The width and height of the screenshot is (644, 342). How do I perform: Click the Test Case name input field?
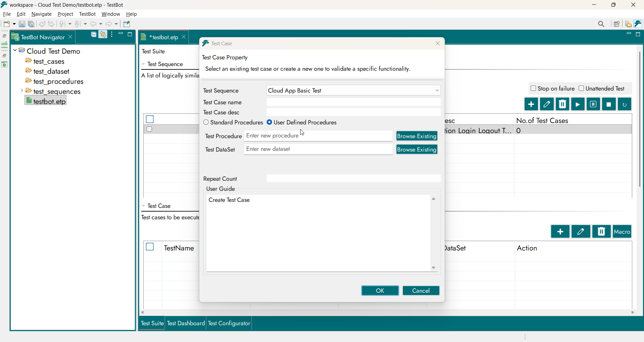click(353, 102)
